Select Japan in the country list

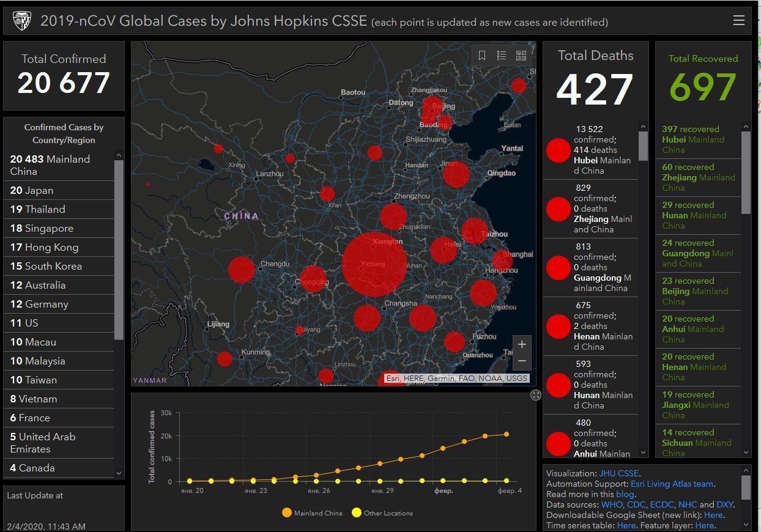point(32,190)
